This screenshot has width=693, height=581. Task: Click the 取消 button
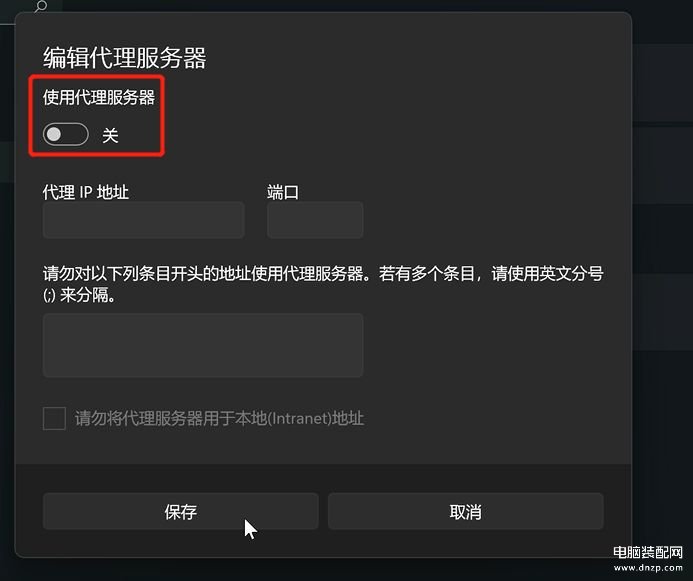(465, 512)
